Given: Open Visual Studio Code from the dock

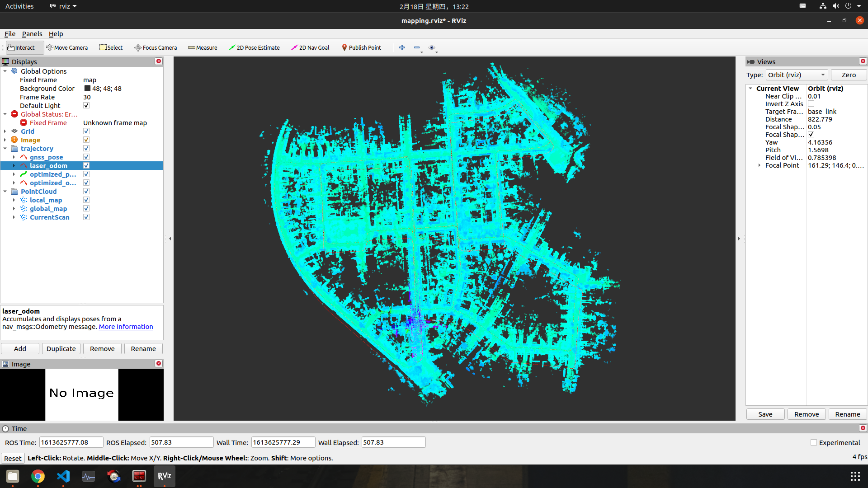Looking at the screenshot, I should [63, 476].
